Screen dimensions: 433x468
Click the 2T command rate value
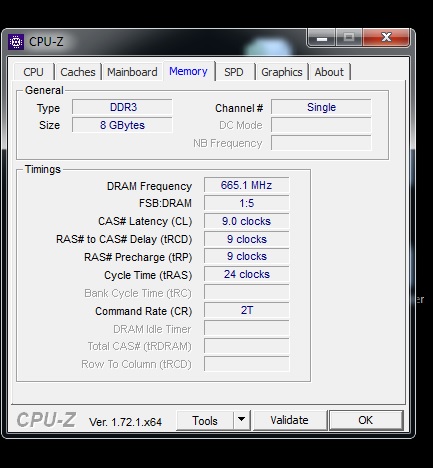click(247, 310)
